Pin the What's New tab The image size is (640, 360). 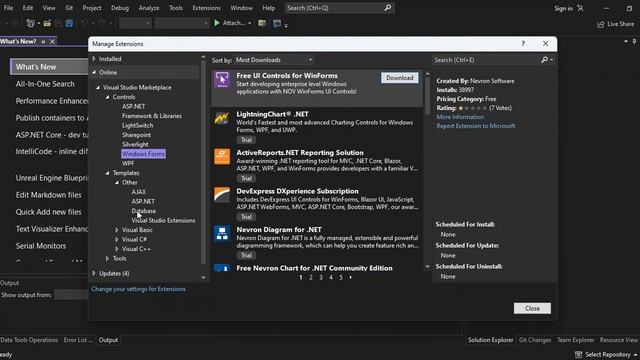(x=43, y=42)
